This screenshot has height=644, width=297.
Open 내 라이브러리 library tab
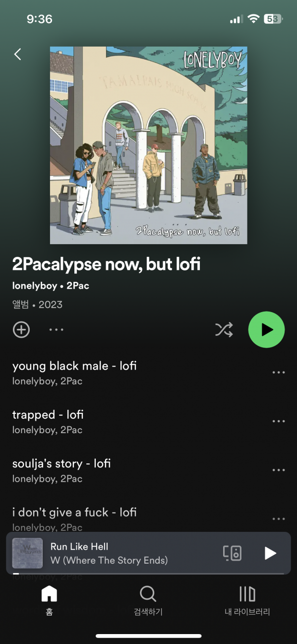247,600
